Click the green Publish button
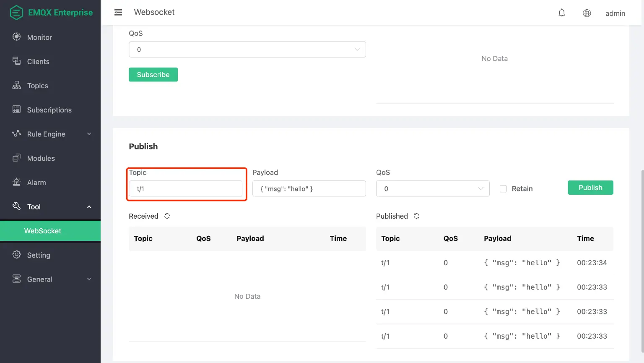 tap(590, 188)
